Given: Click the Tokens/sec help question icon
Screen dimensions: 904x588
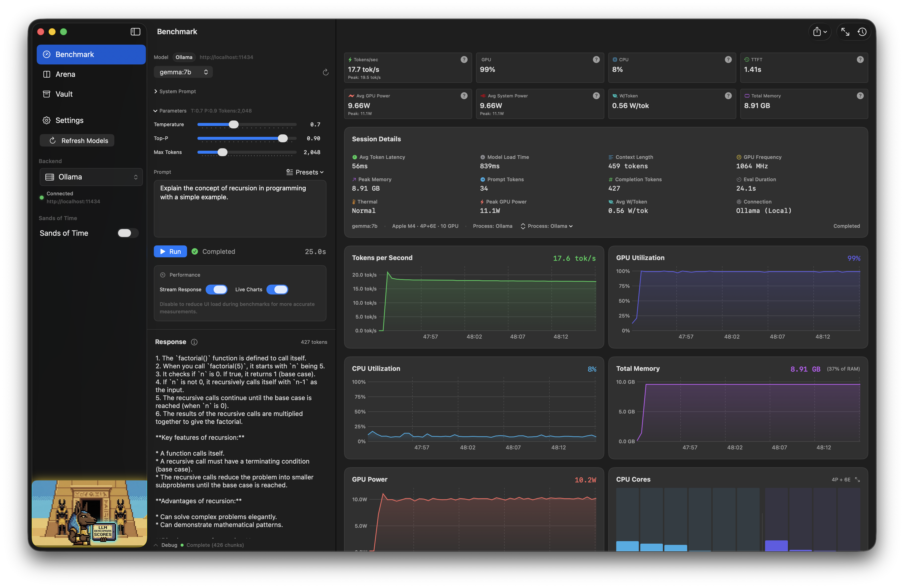Looking at the screenshot, I should [464, 59].
